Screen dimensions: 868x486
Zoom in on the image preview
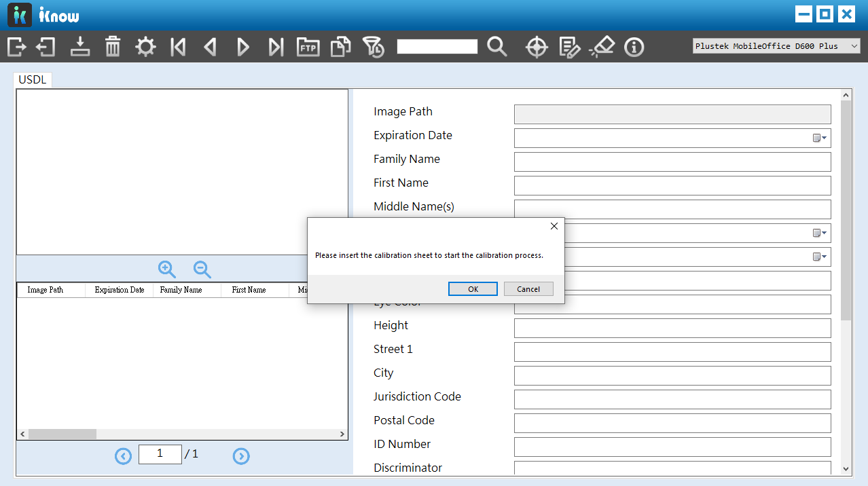[167, 269]
